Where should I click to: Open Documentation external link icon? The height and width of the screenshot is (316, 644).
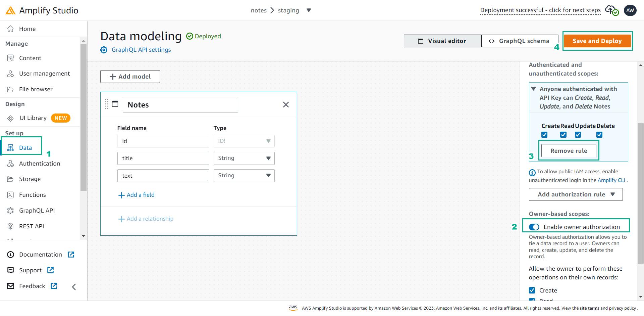pos(71,255)
